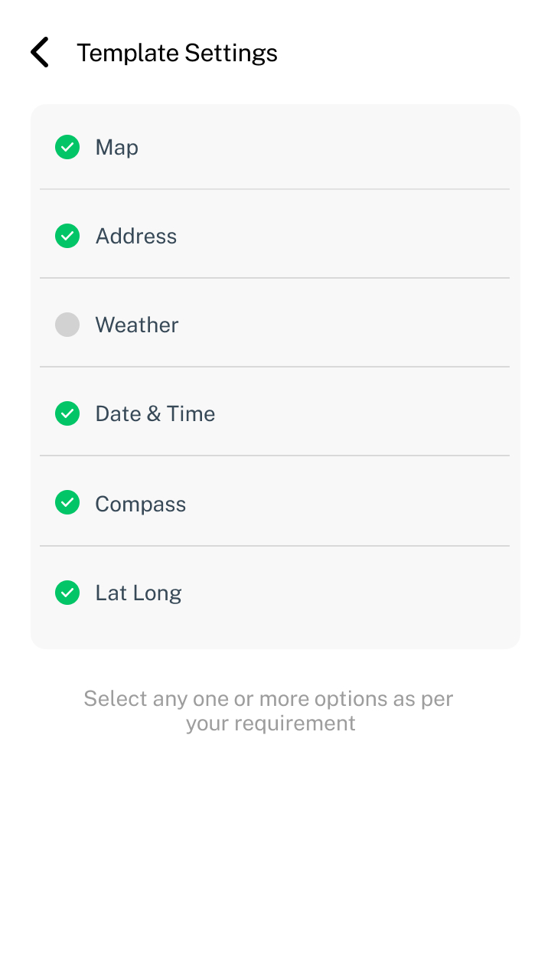This screenshot has height=980, width=551.
Task: Uncheck the Map green checkmark
Action: coord(67,147)
